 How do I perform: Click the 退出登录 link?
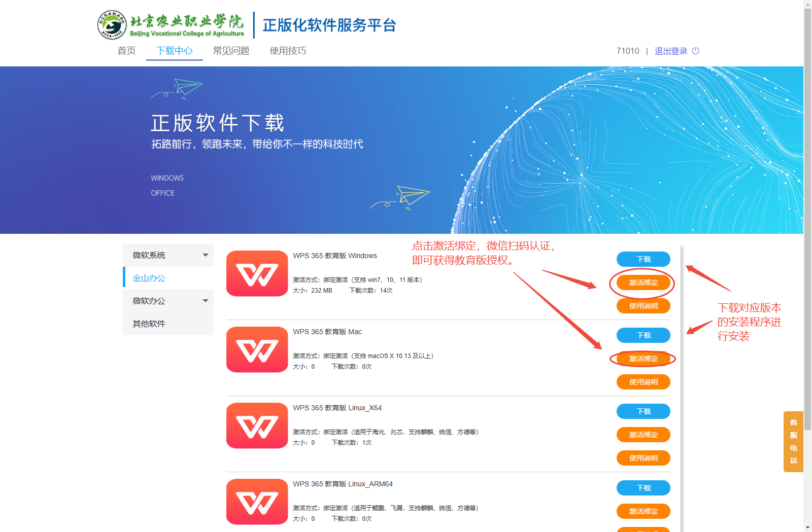point(670,51)
